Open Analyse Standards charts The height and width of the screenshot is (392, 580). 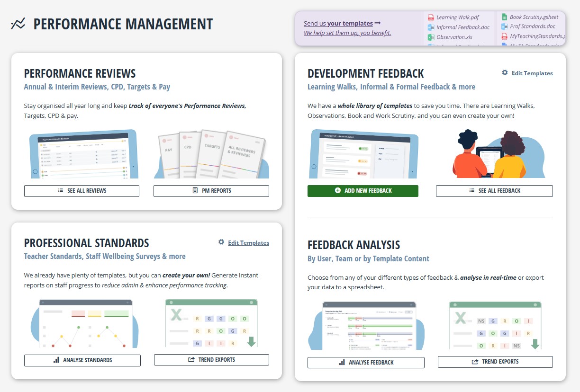click(82, 360)
